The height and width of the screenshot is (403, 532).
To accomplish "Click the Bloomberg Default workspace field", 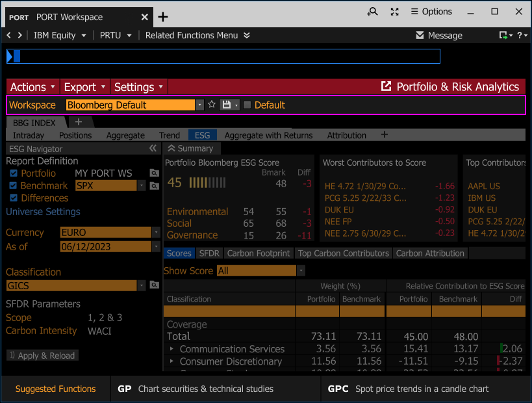I will [x=131, y=105].
